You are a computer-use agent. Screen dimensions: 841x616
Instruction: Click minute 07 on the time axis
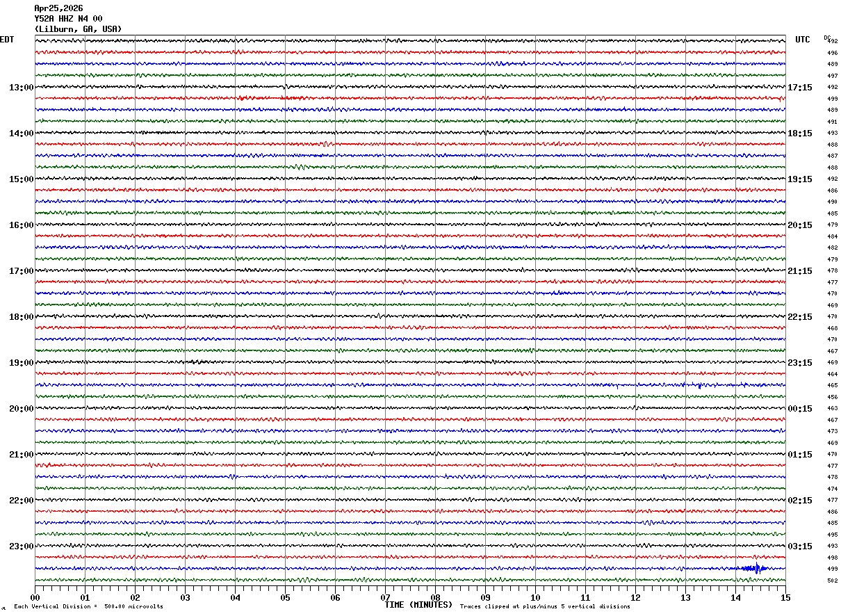[385, 597]
